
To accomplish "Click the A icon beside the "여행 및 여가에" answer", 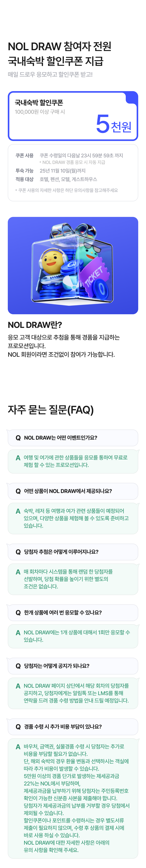I will (18, 458).
